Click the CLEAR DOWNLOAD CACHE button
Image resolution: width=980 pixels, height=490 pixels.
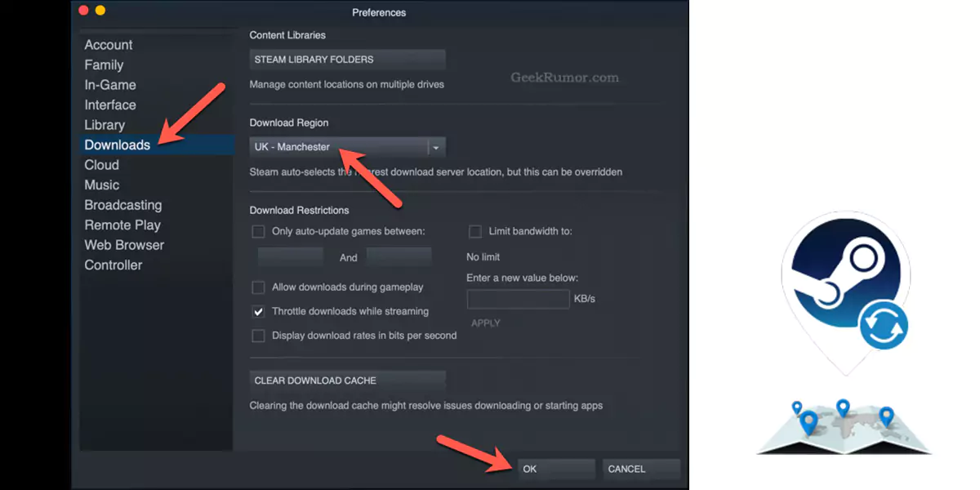tap(347, 381)
